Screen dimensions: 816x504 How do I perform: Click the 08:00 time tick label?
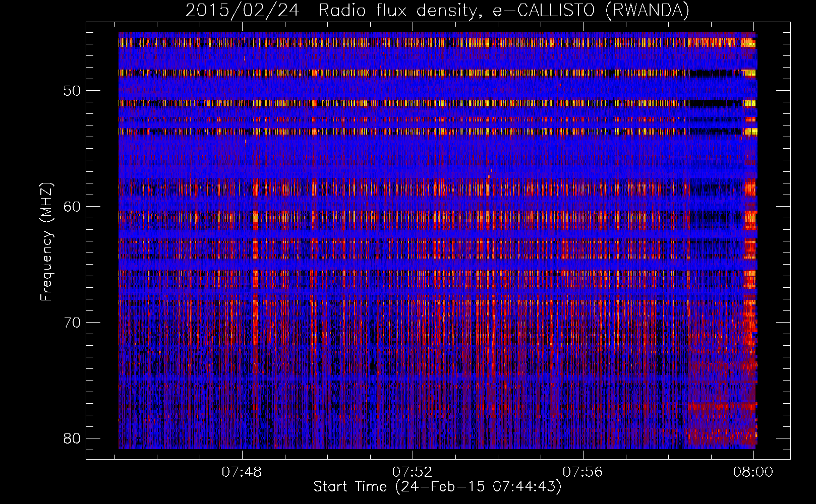coord(753,472)
